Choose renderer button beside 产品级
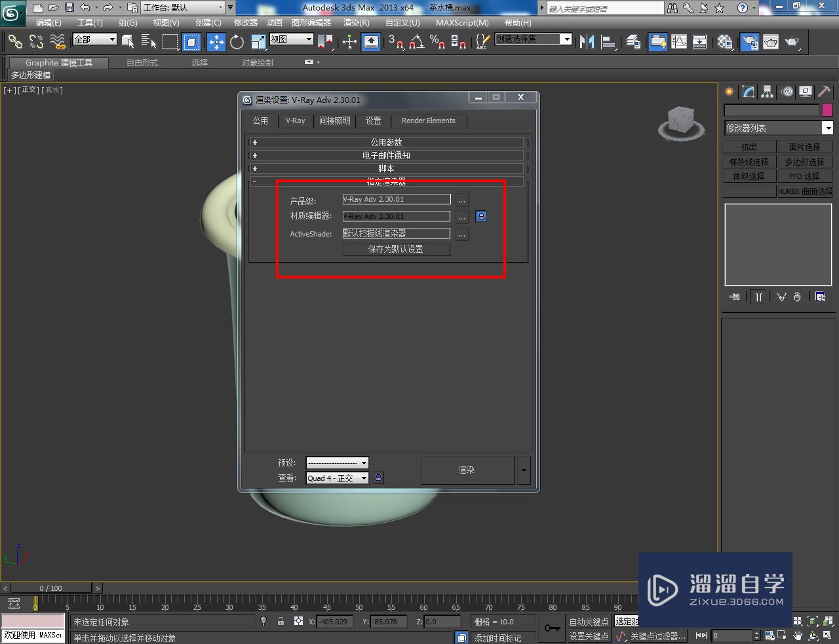This screenshot has height=644, width=839. 462,200
